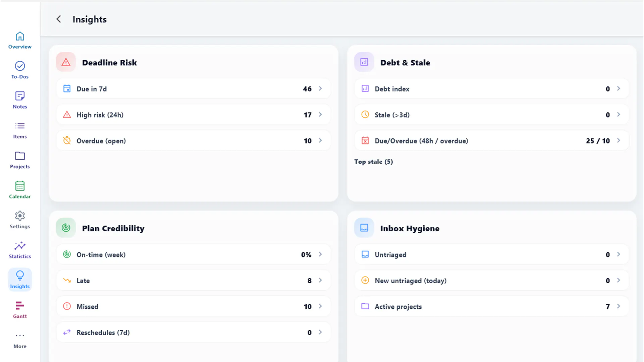Expand the Due/Overdue row chevron
The width and height of the screenshot is (644, 362).
click(x=619, y=140)
